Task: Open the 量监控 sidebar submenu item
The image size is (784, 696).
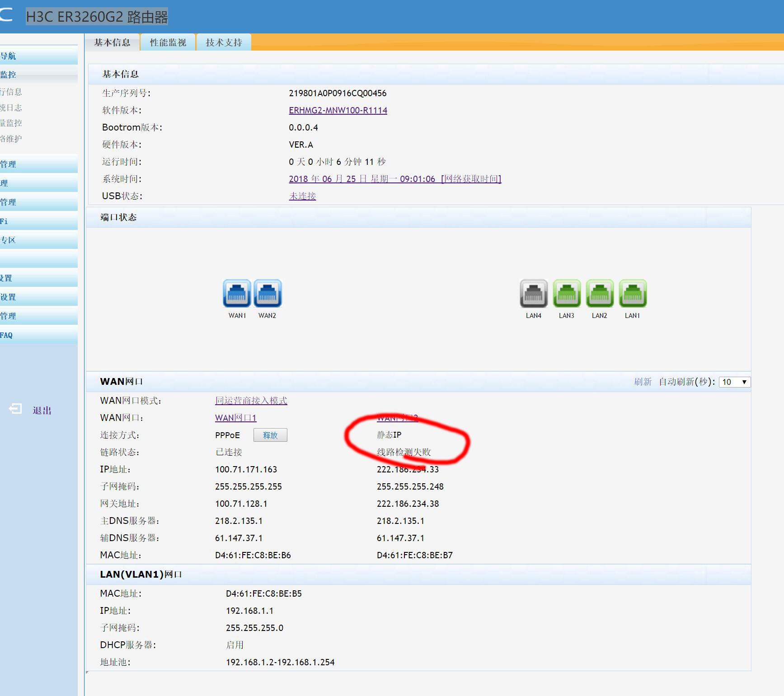Action: coord(11,123)
